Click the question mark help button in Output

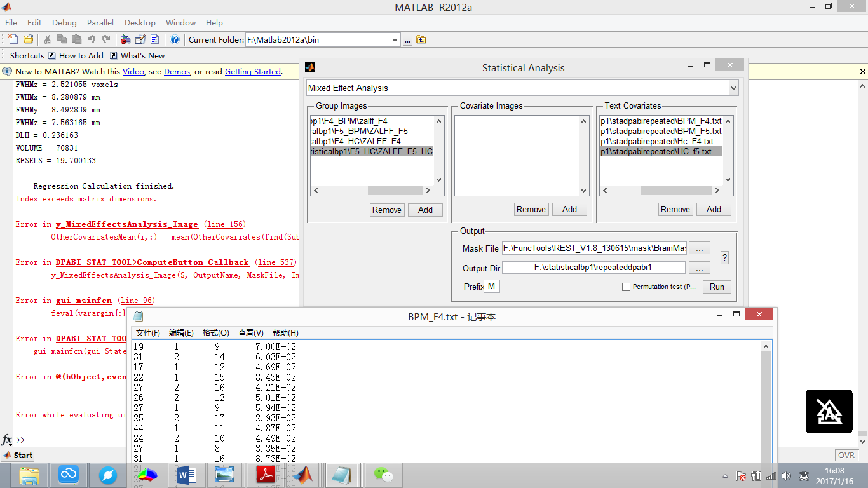[x=724, y=258]
